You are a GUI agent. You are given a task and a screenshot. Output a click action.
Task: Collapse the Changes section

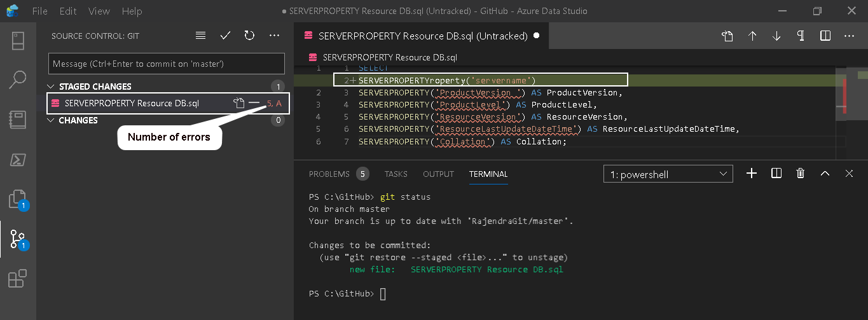click(52, 120)
